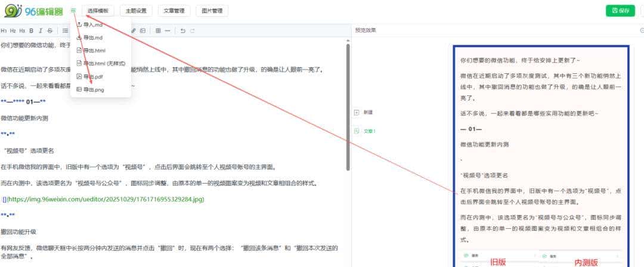Toggle strikethrough formatting
The width and height of the screenshot is (644, 267).
tap(49, 31)
